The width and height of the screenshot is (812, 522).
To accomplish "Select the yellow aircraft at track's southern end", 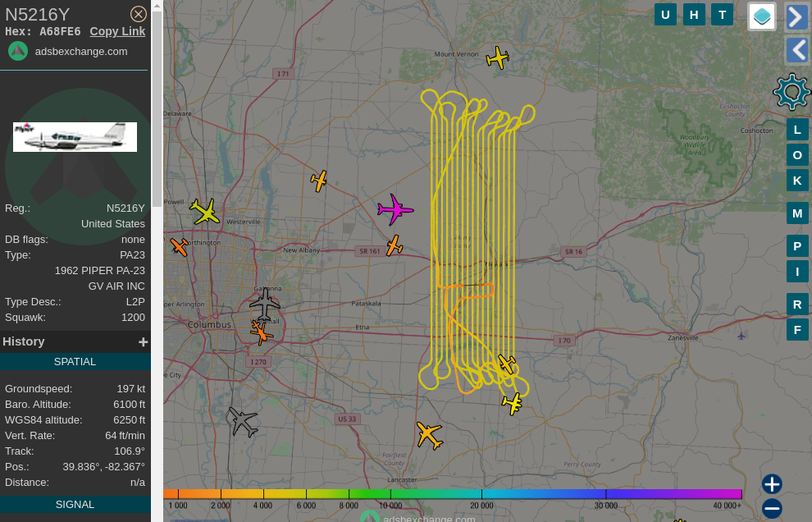I will [512, 404].
